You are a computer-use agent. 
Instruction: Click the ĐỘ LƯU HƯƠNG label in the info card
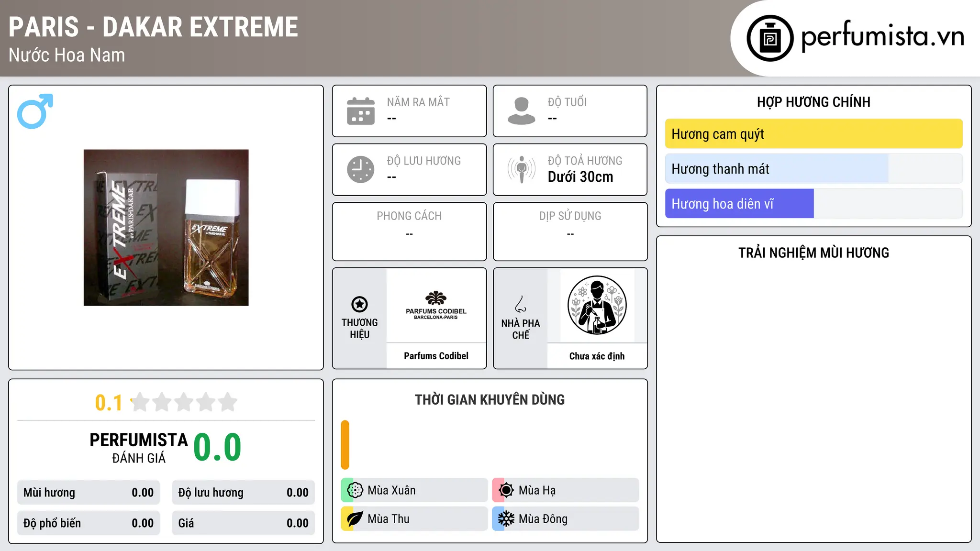tap(424, 161)
